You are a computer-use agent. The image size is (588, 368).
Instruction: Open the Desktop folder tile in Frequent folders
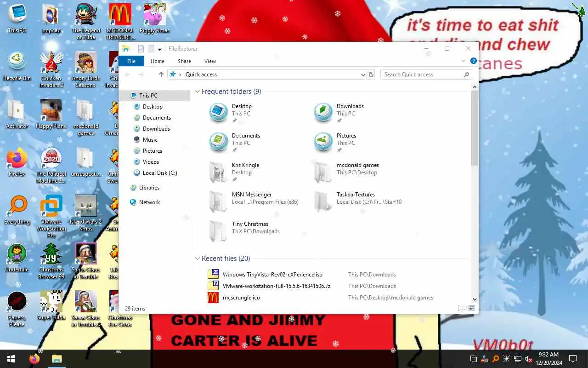[x=234, y=113]
